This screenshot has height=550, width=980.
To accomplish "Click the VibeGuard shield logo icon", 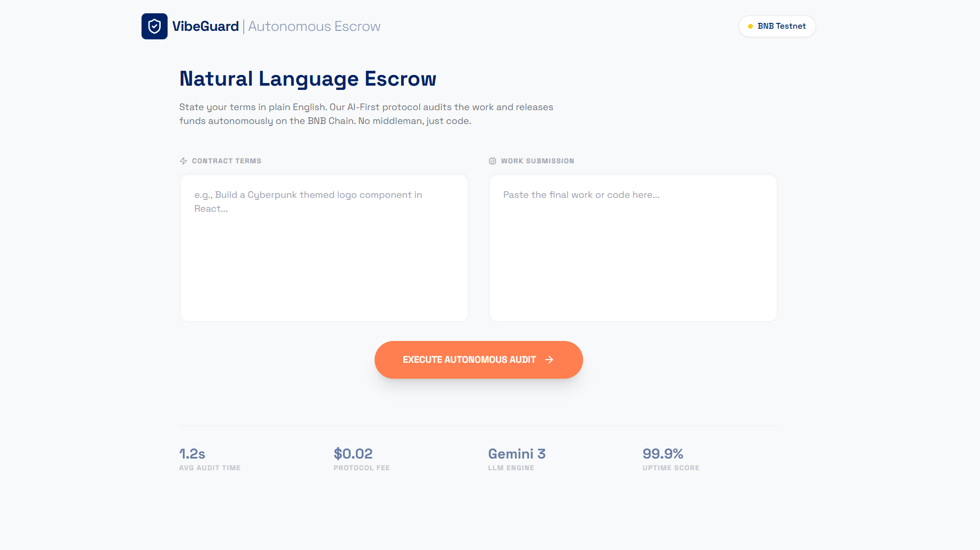I will pyautogui.click(x=154, y=27).
